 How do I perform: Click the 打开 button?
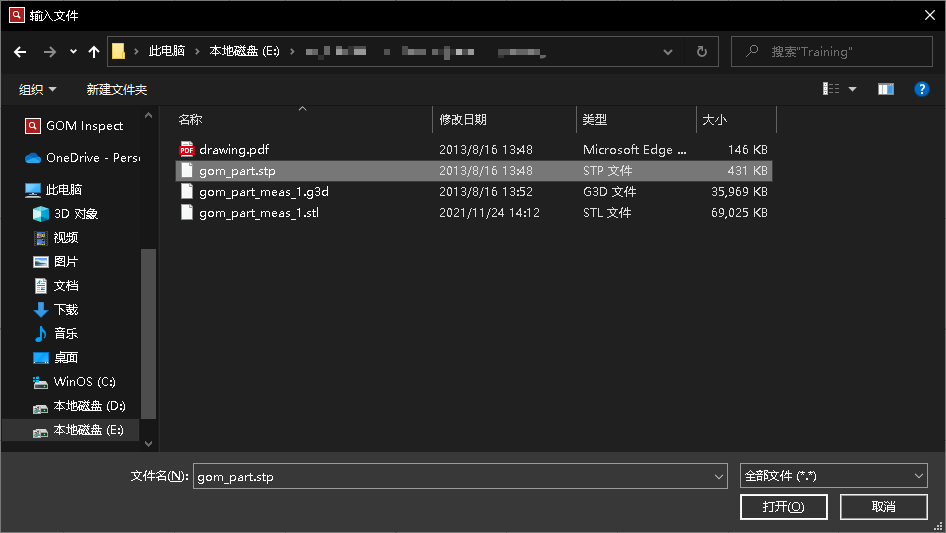pos(783,507)
